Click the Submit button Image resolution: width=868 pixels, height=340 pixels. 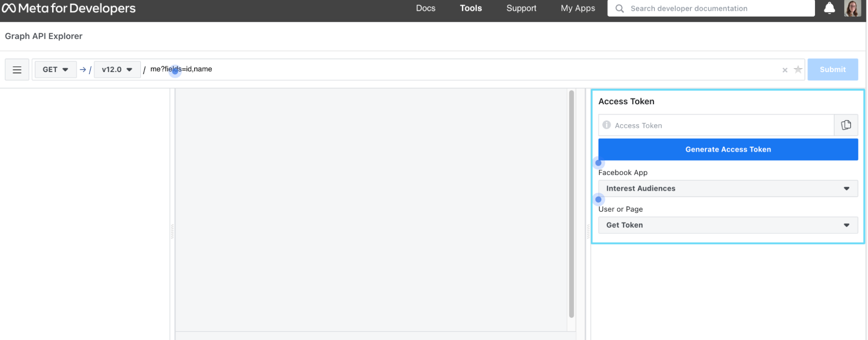(833, 69)
